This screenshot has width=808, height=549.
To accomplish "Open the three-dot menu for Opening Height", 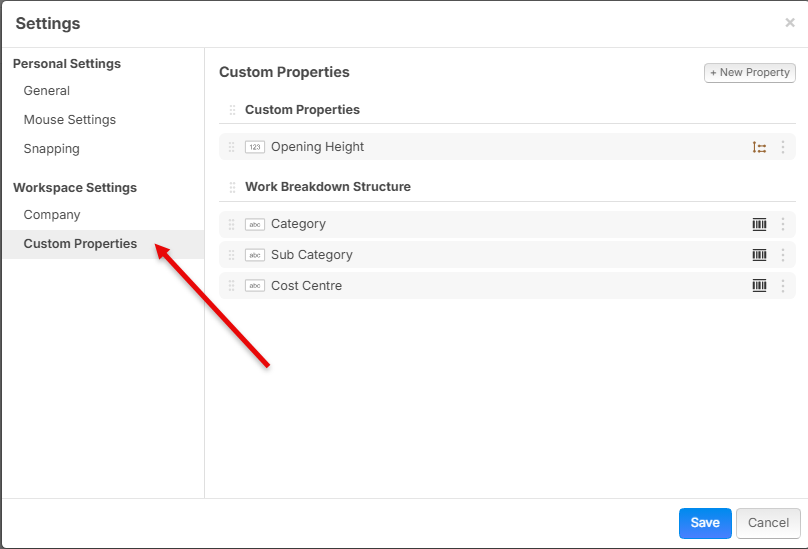I will point(783,147).
